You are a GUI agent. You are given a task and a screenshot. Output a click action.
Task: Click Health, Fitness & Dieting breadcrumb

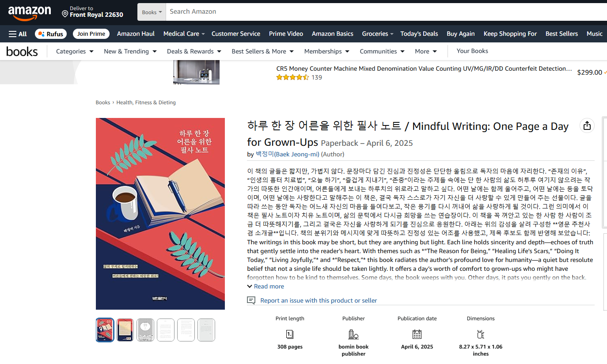pos(146,102)
